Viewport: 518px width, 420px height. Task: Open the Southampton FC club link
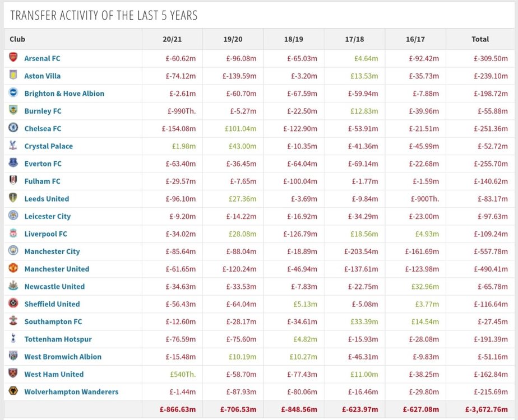click(53, 321)
